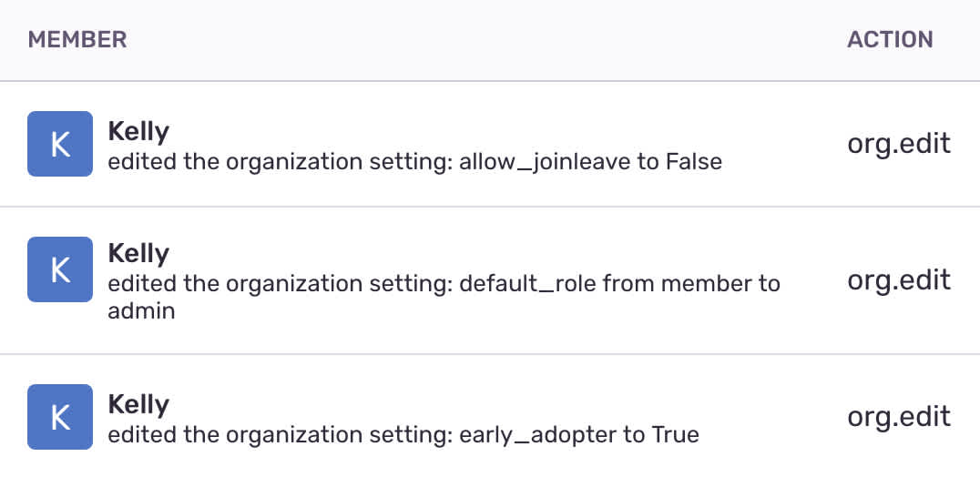Click Kelly's name in the default_role entry
Screen dimensions: 980x477
coord(138,252)
